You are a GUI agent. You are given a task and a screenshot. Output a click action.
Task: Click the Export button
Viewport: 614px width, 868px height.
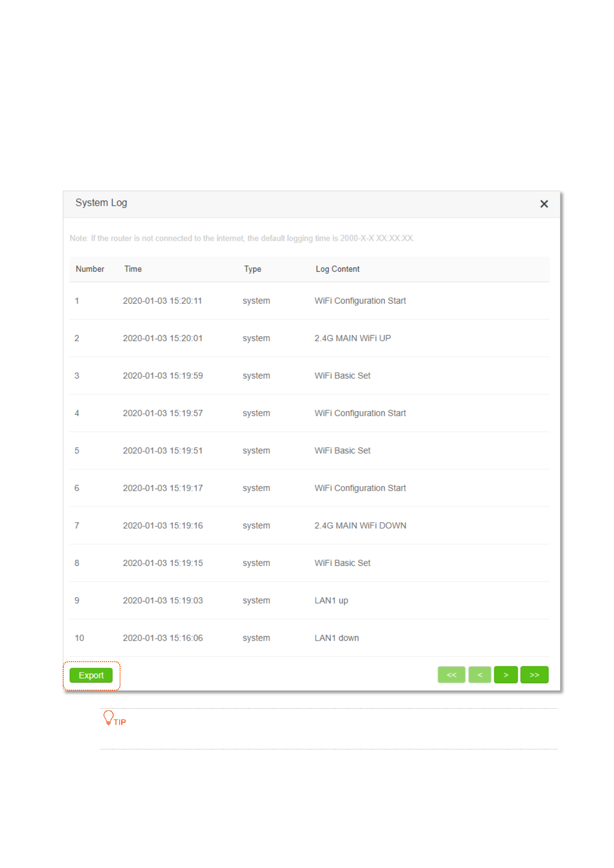click(91, 675)
